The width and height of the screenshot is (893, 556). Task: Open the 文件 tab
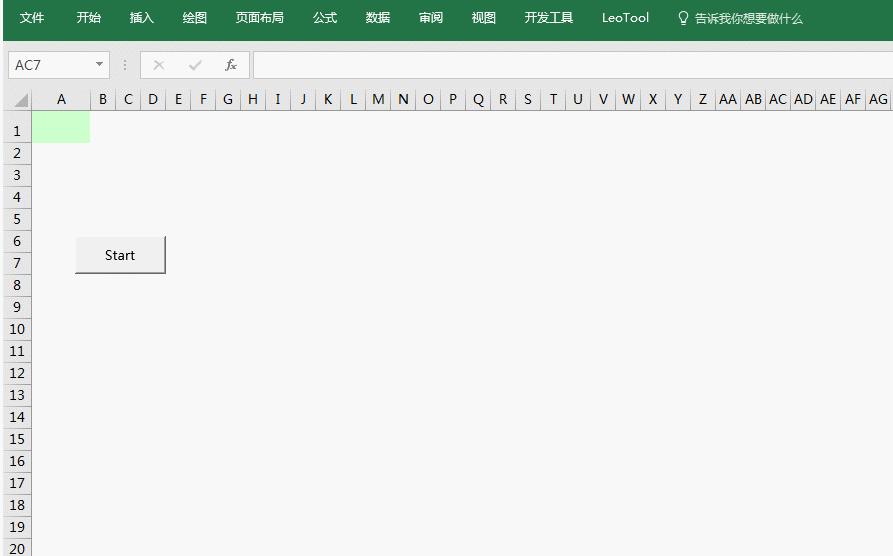pyautogui.click(x=32, y=18)
